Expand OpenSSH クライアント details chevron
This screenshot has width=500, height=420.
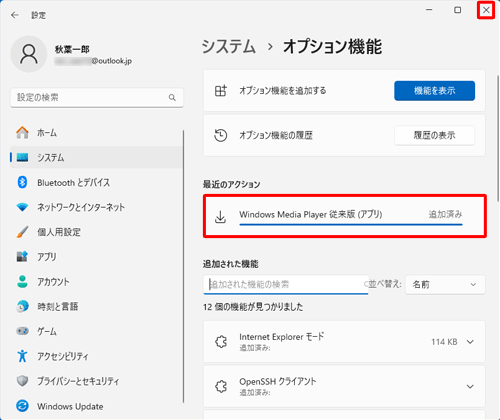(x=470, y=386)
